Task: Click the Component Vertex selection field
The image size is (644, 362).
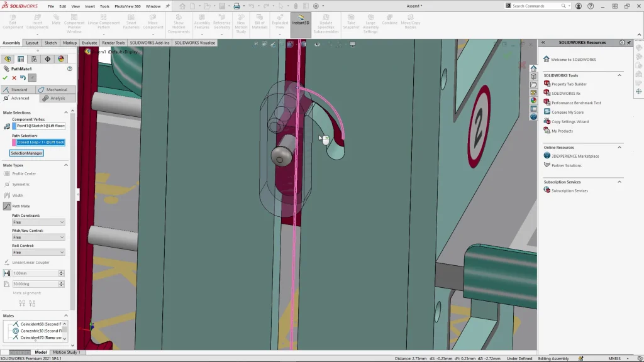Action: (40, 126)
